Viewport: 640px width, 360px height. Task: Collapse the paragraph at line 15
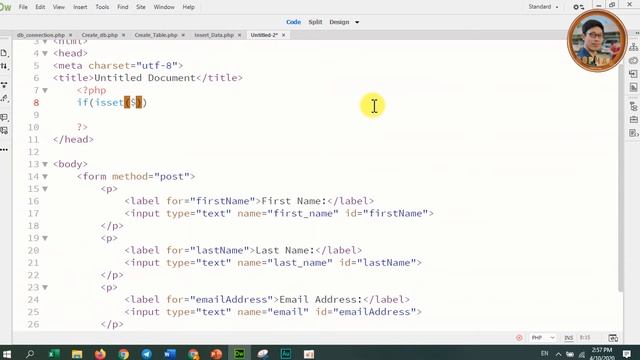45,189
